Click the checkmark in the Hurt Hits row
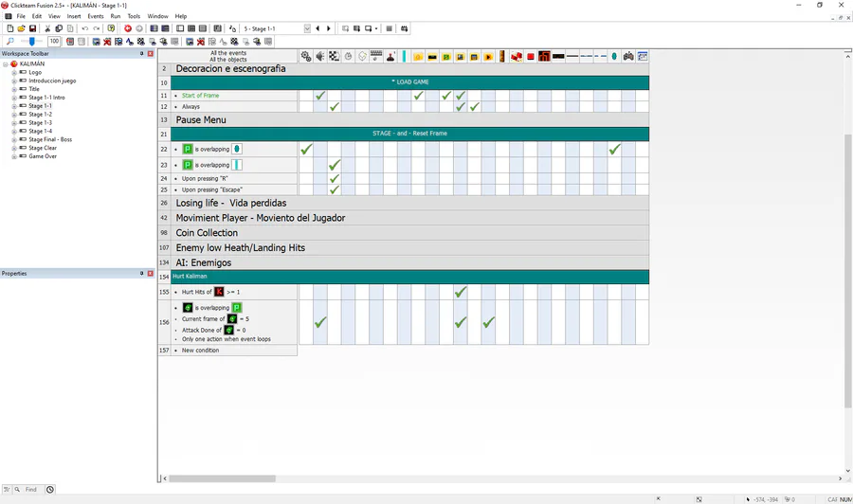 [461, 292]
